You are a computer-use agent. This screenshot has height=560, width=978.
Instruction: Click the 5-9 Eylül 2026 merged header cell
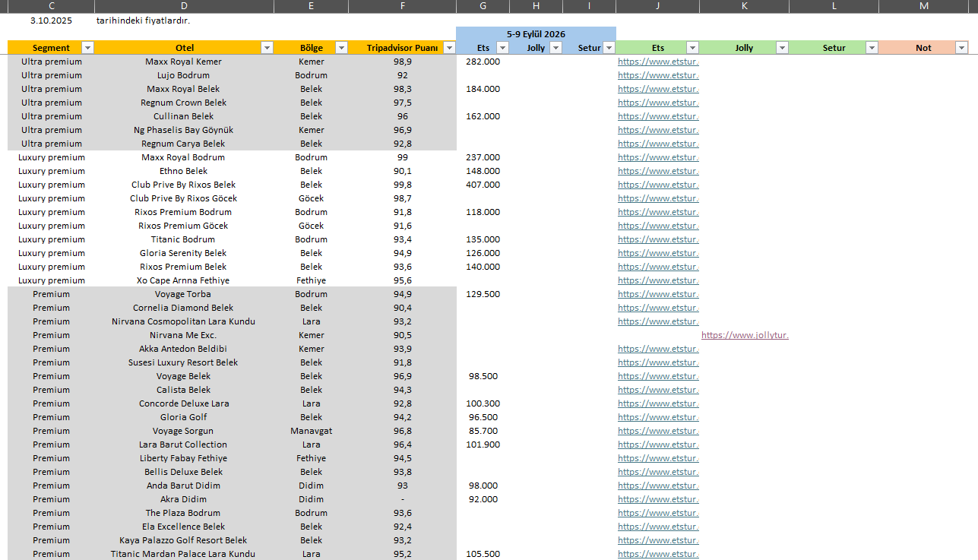tap(536, 34)
